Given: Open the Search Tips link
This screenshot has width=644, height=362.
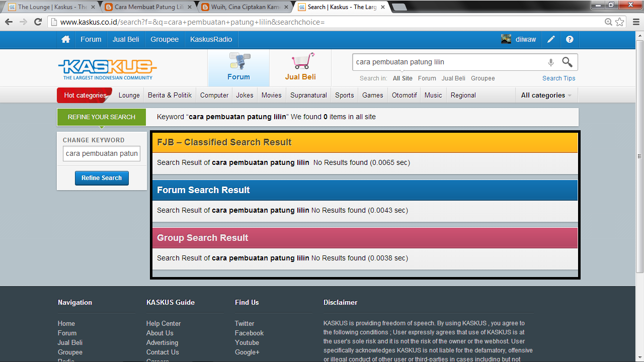Looking at the screenshot, I should point(559,78).
